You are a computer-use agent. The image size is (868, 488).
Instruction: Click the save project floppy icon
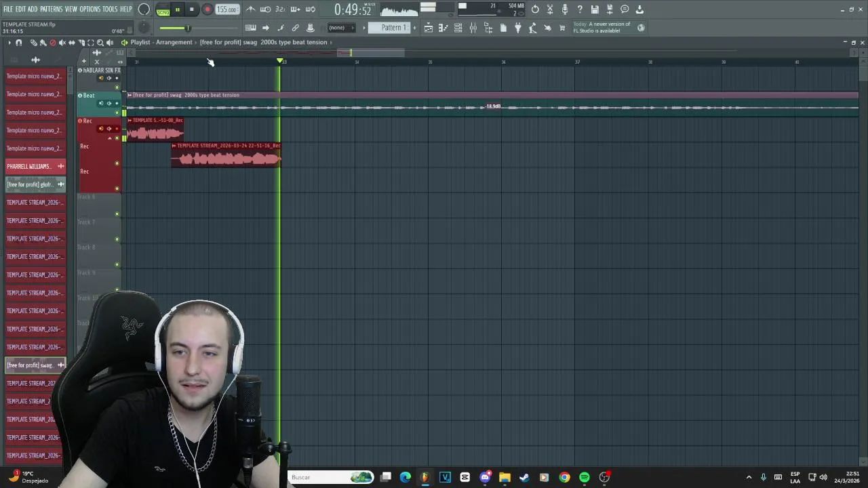595,9
